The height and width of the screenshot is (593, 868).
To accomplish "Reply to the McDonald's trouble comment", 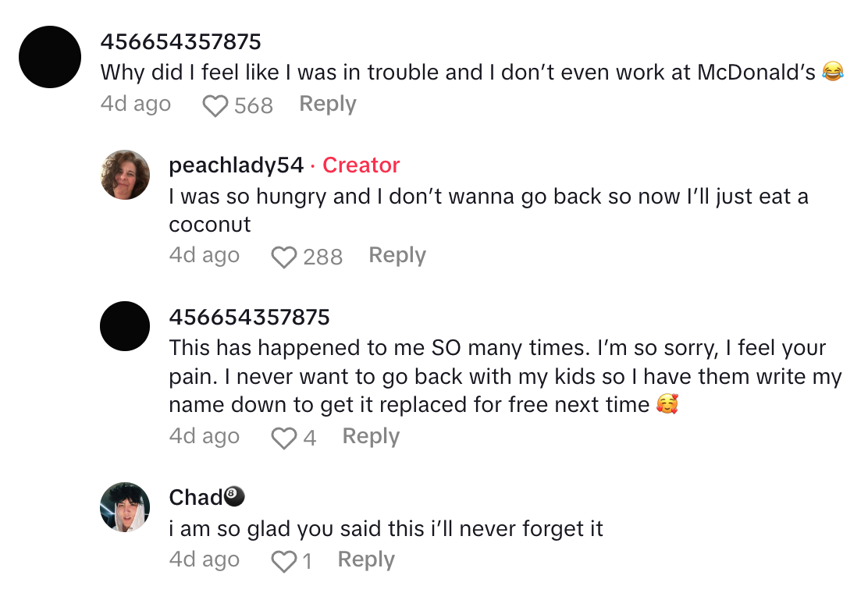I will [x=327, y=104].
